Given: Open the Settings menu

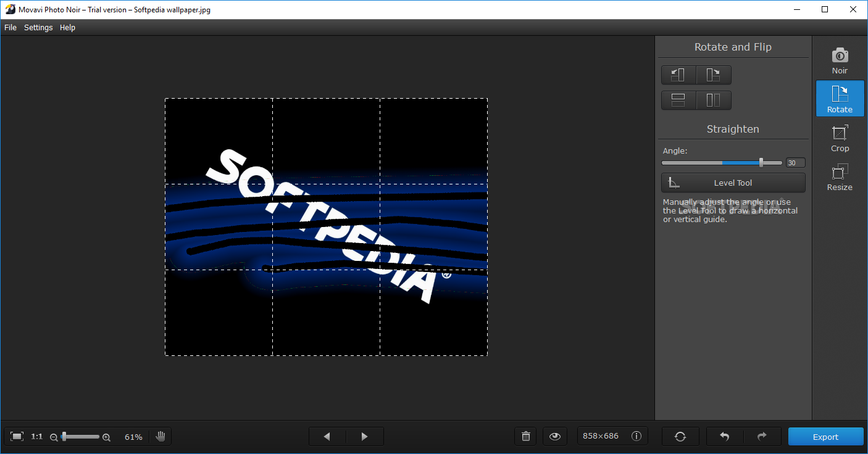Looking at the screenshot, I should (38, 27).
